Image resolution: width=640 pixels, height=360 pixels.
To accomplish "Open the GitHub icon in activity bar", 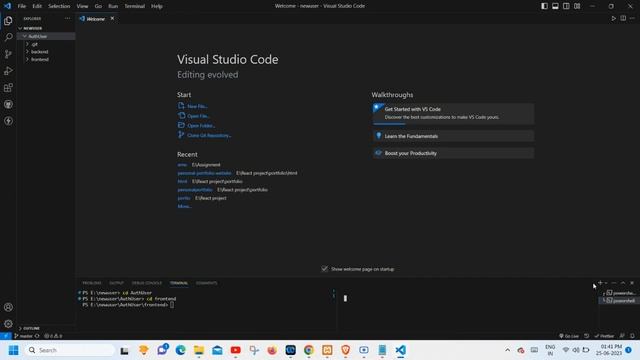I will 8,104.
